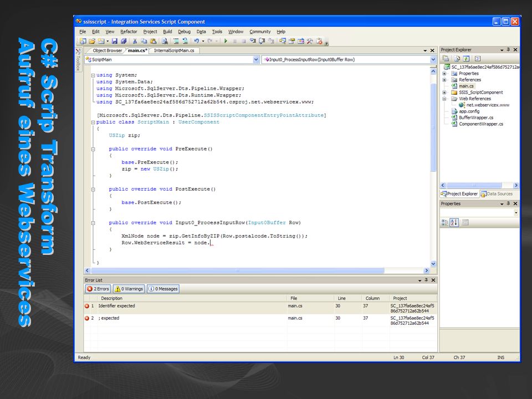Switch to the Data Sources tab
The height and width of the screenshot is (399, 532).
pyautogui.click(x=497, y=194)
